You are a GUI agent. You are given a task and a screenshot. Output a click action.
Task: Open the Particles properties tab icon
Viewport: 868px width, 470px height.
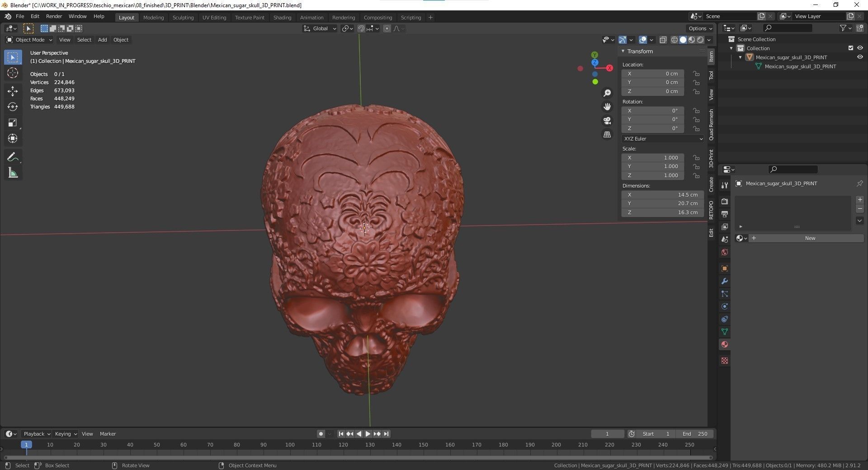(x=725, y=294)
